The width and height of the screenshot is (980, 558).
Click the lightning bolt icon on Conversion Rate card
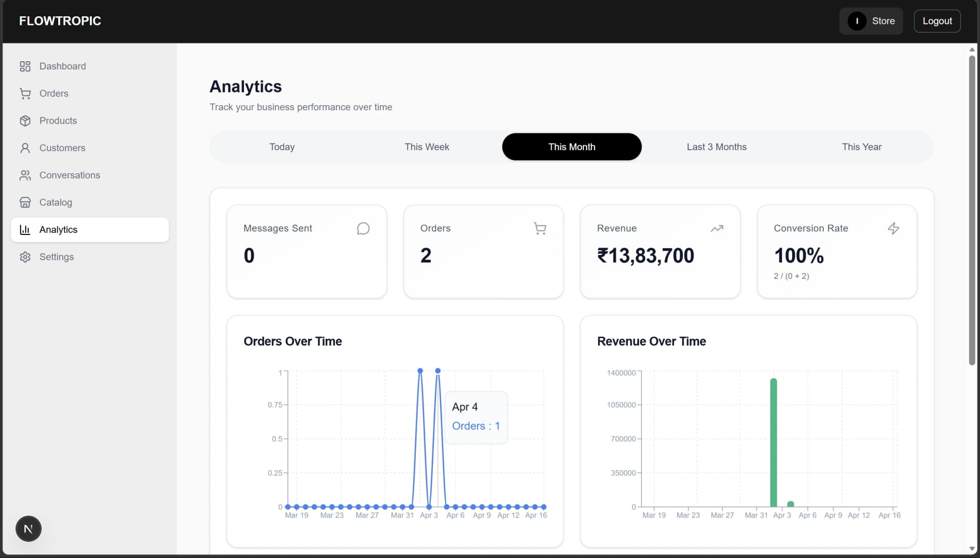[x=893, y=229]
